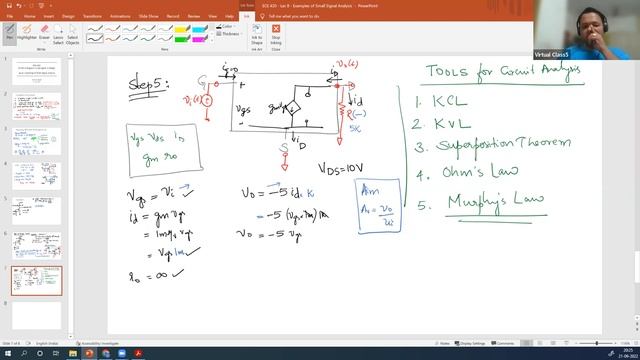Select the Highlighter tool
Viewport: 640px width, 360px height.
click(27, 33)
